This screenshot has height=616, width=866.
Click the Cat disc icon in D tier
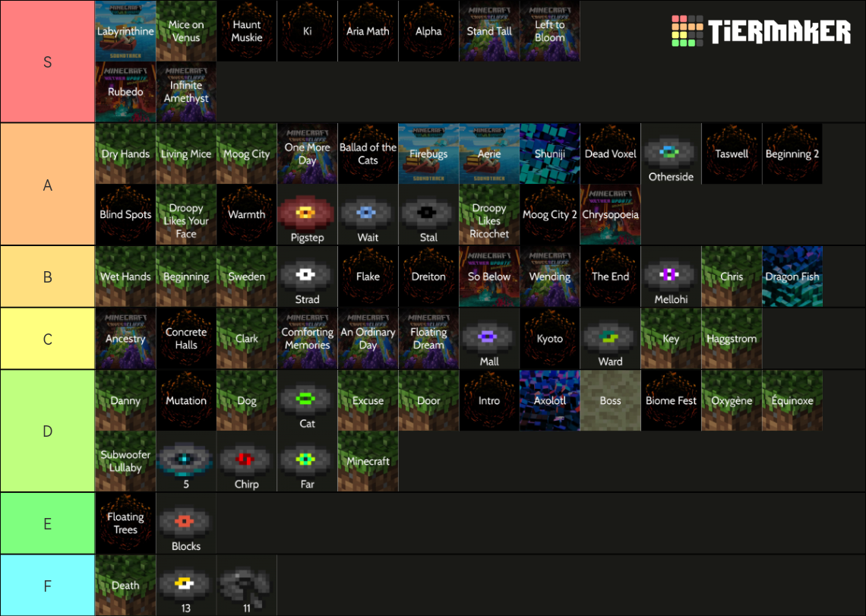(x=306, y=400)
